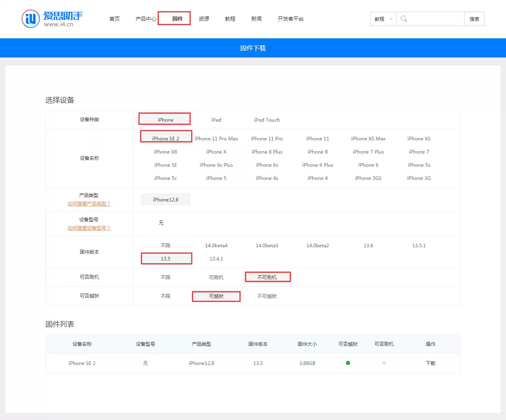Open 如何查看设备型号 help link
The height and width of the screenshot is (420, 506).
(89, 228)
